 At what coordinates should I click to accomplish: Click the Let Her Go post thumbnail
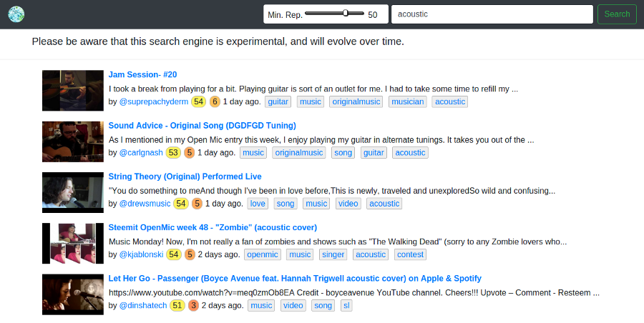(73, 294)
